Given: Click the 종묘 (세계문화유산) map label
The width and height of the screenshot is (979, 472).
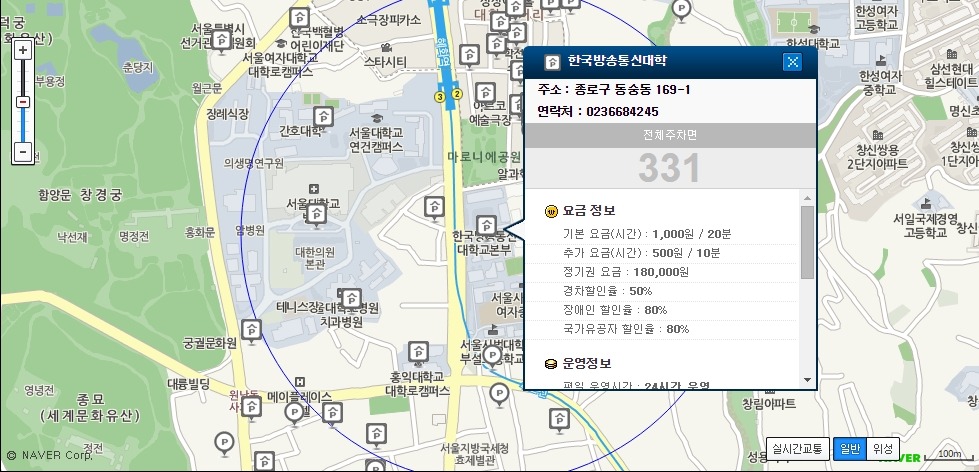Looking at the screenshot, I should pos(90,407).
